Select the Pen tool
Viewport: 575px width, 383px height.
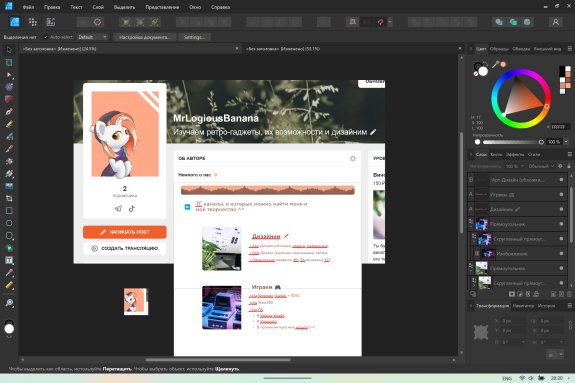[x=9, y=112]
